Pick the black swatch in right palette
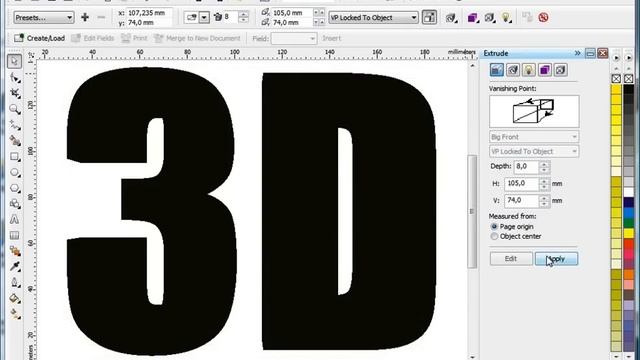 coord(629,89)
